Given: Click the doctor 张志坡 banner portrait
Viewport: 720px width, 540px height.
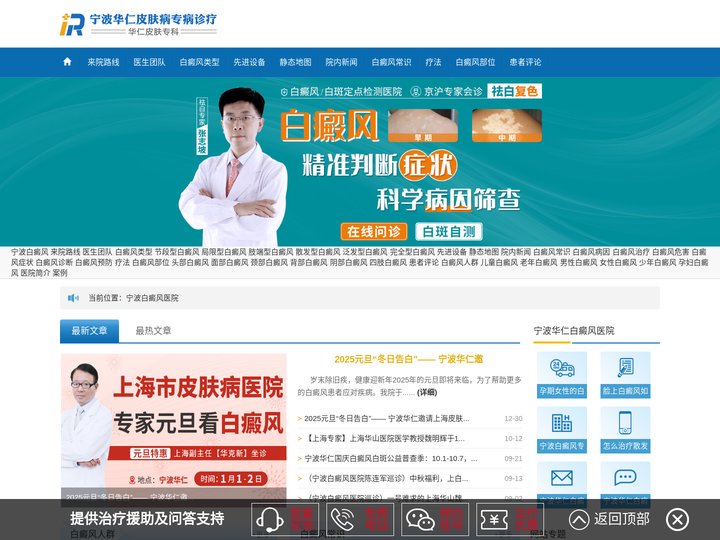Looking at the screenshot, I should [x=233, y=166].
